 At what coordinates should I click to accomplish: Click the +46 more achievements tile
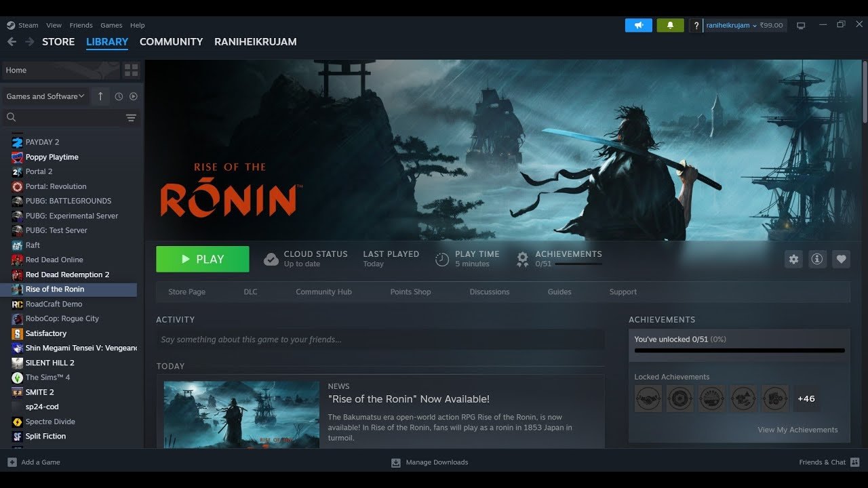[806, 399]
